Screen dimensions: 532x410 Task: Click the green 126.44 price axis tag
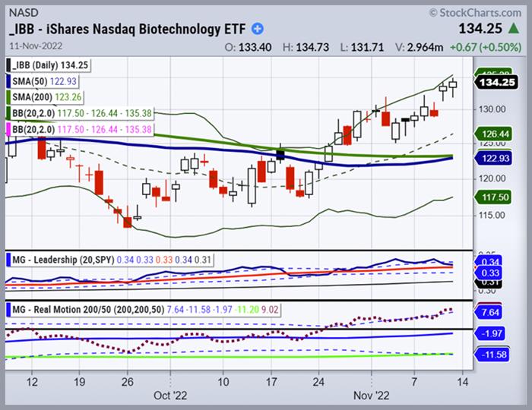(x=497, y=134)
